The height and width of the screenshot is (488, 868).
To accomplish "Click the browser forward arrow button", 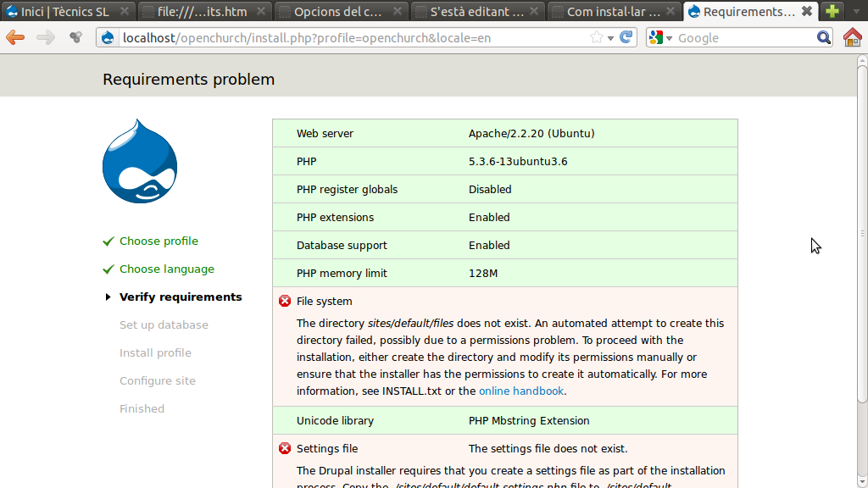I will (45, 37).
